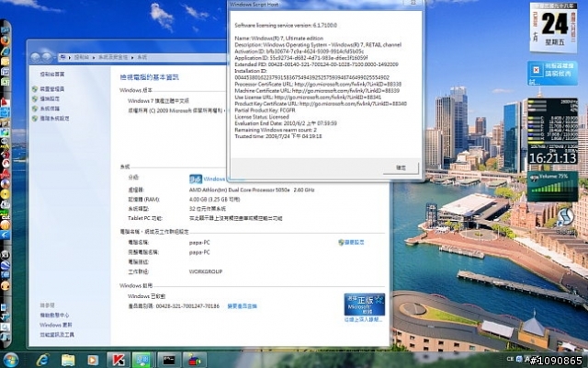
Task: Click 'Name: Windows(R) 7, Ultimate edition' line
Action: (279, 39)
